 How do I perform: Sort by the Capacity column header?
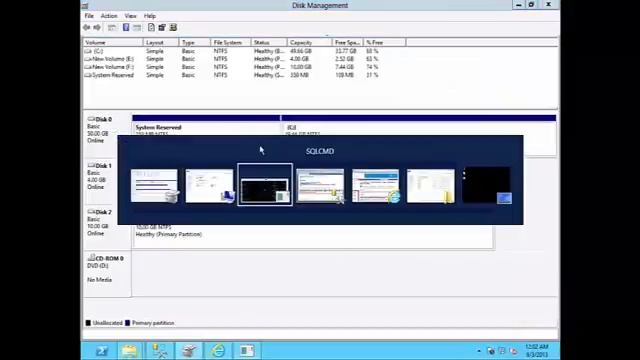[310, 42]
